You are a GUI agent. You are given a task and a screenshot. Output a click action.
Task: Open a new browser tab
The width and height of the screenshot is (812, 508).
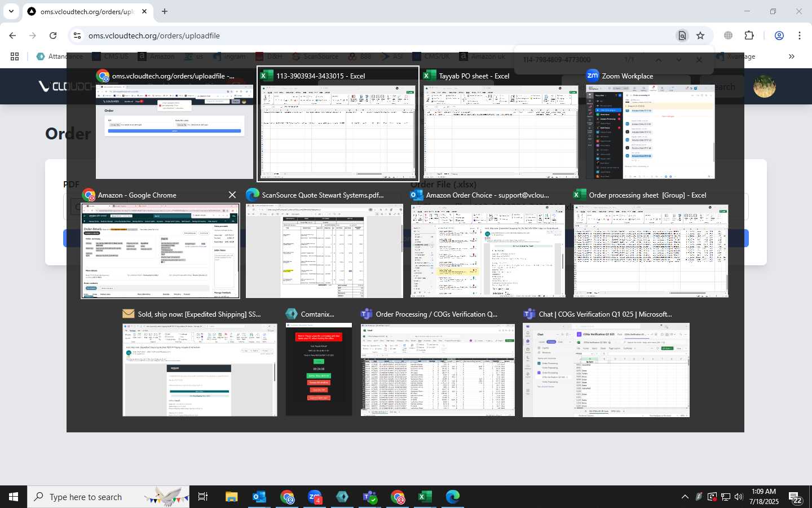pyautogui.click(x=165, y=11)
